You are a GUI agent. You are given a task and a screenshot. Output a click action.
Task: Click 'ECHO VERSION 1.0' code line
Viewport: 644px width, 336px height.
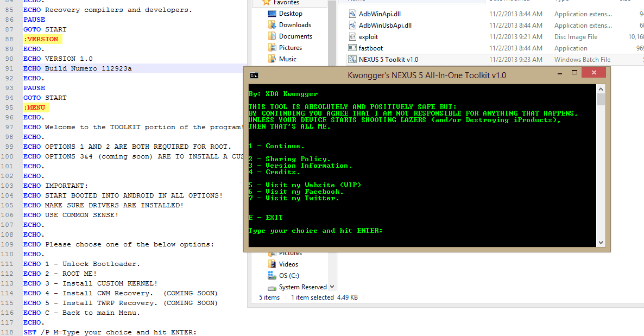point(58,59)
